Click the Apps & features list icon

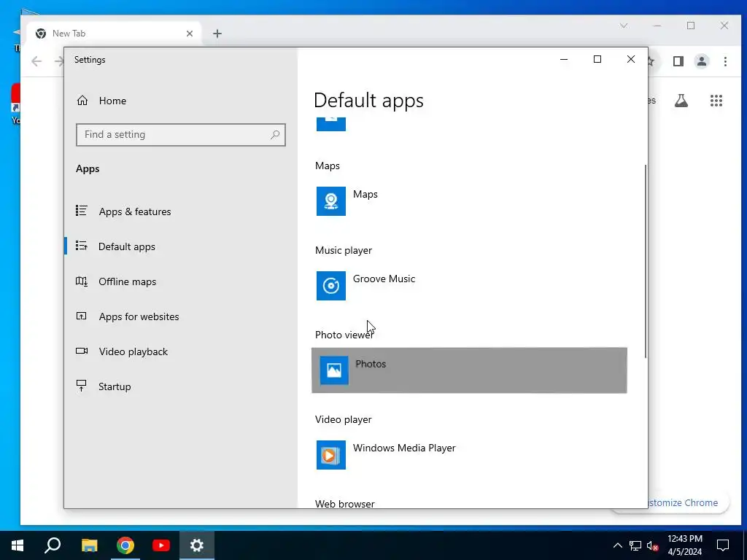[82, 211]
